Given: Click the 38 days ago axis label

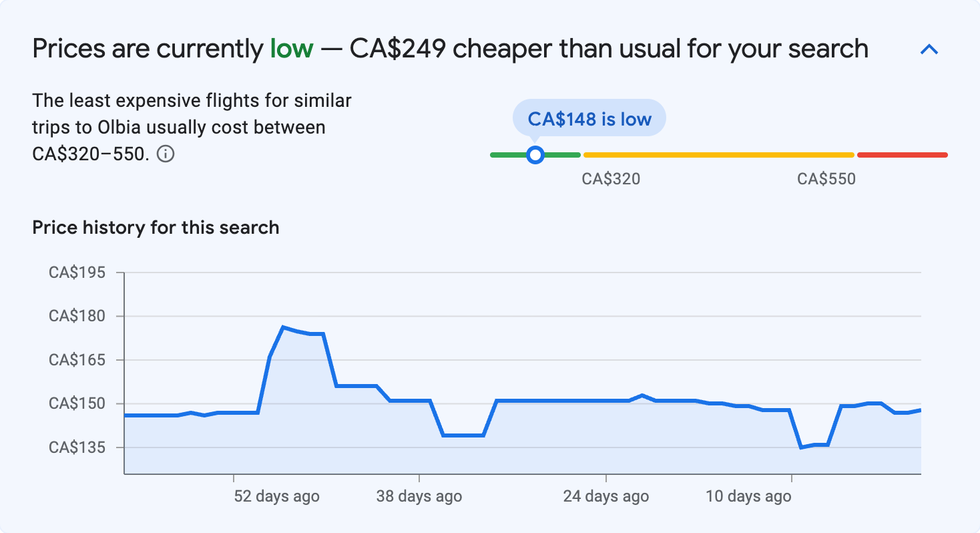Looking at the screenshot, I should 418,496.
